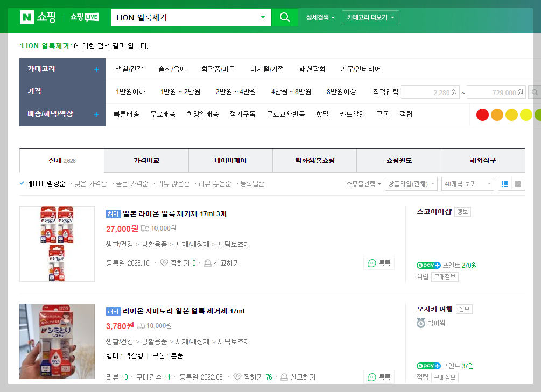
Task: Click the maximum price input field
Action: point(496,92)
